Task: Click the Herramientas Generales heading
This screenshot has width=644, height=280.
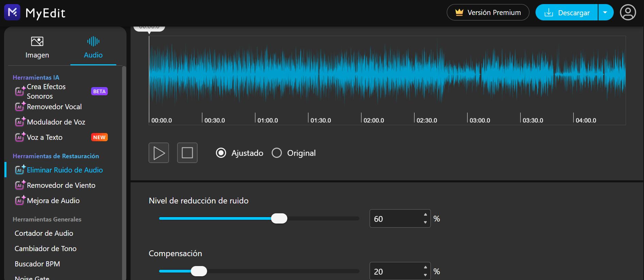Action: 47,219
